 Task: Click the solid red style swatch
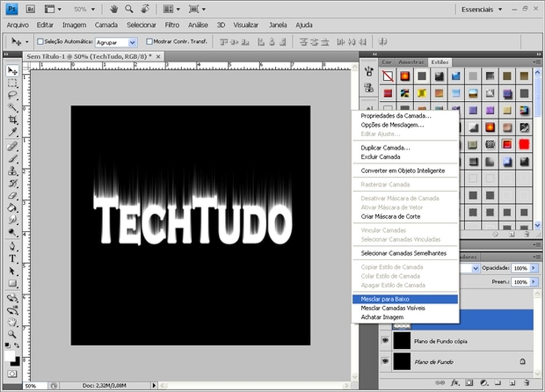(523, 145)
